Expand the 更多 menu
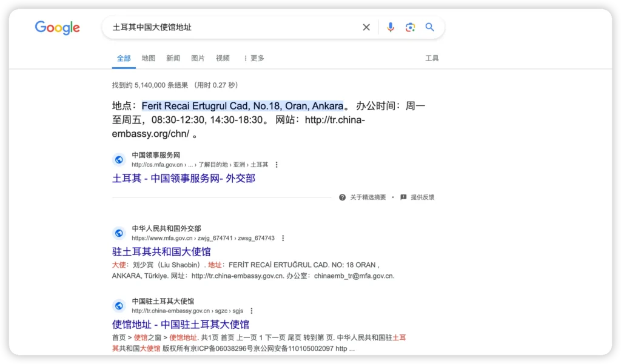 [254, 58]
